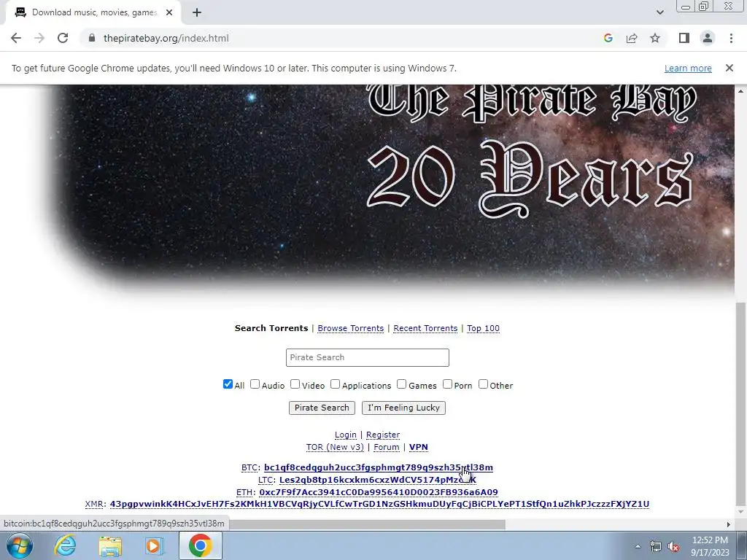This screenshot has width=747, height=560.
Task: Open Chrome three-dot menu
Action: (731, 38)
